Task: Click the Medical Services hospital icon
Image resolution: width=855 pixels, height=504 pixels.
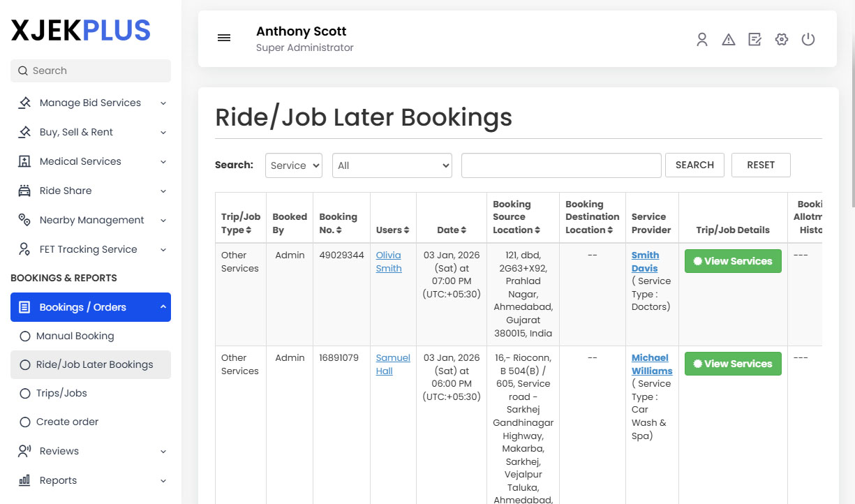Action: (x=24, y=161)
